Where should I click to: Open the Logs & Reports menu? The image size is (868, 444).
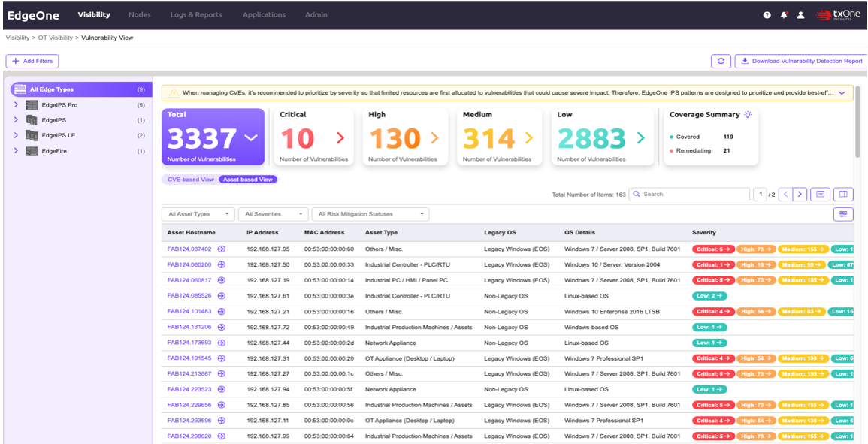pos(196,15)
